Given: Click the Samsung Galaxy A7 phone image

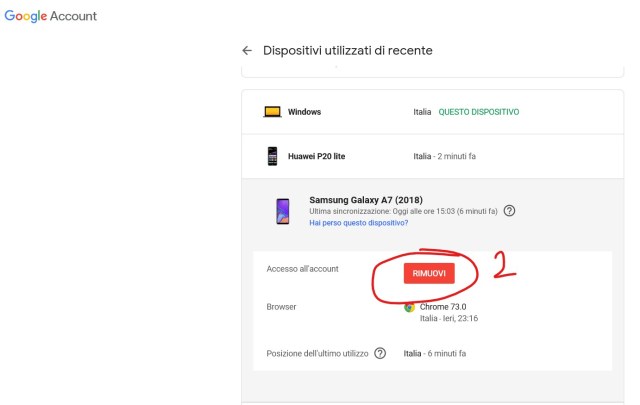Looking at the screenshot, I should click(283, 211).
